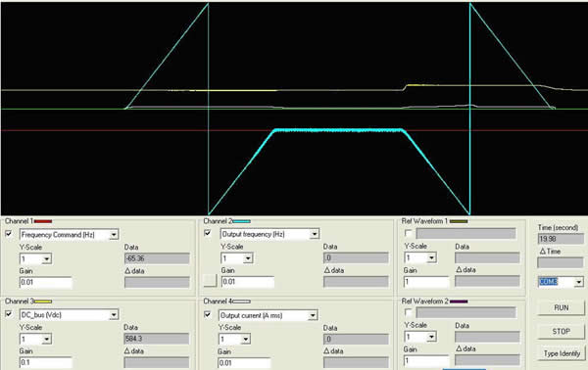The image size is (588, 370).
Task: Click the Channel 2 cyan color swatch
Action: click(x=241, y=221)
